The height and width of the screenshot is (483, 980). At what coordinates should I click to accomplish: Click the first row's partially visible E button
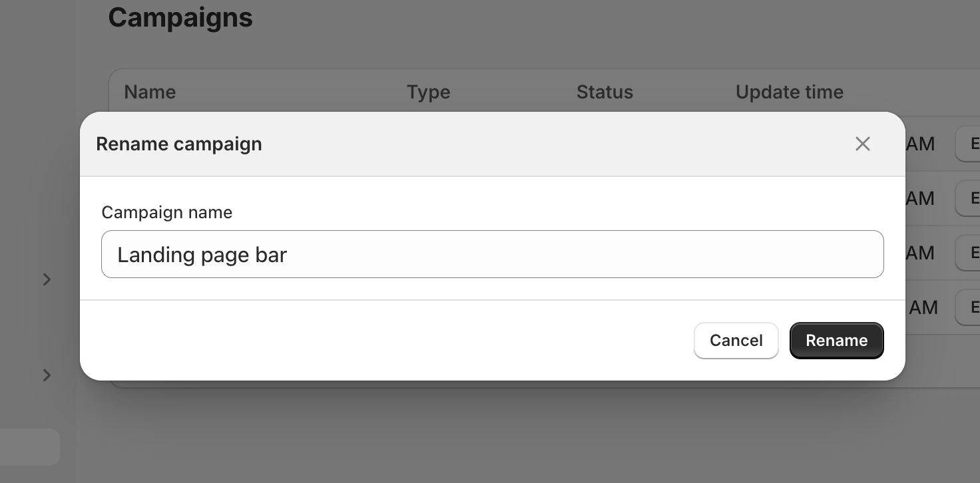tap(968, 144)
